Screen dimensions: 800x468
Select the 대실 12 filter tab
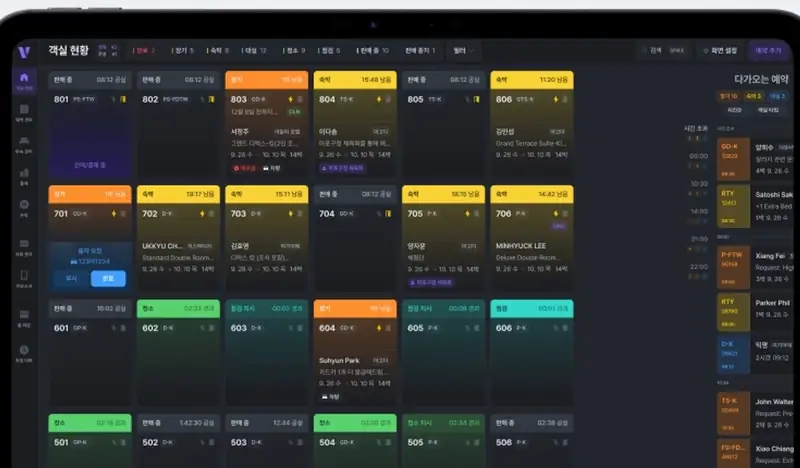(254, 51)
